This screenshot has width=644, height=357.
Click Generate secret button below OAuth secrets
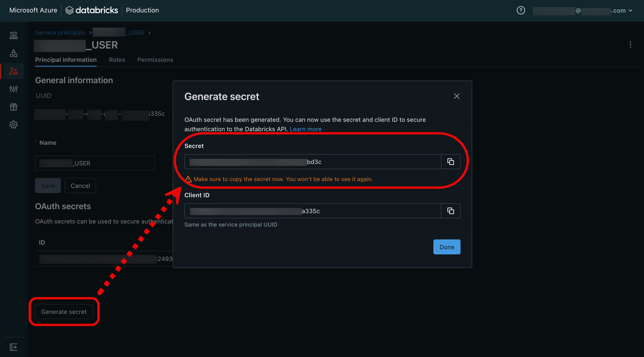point(64,311)
